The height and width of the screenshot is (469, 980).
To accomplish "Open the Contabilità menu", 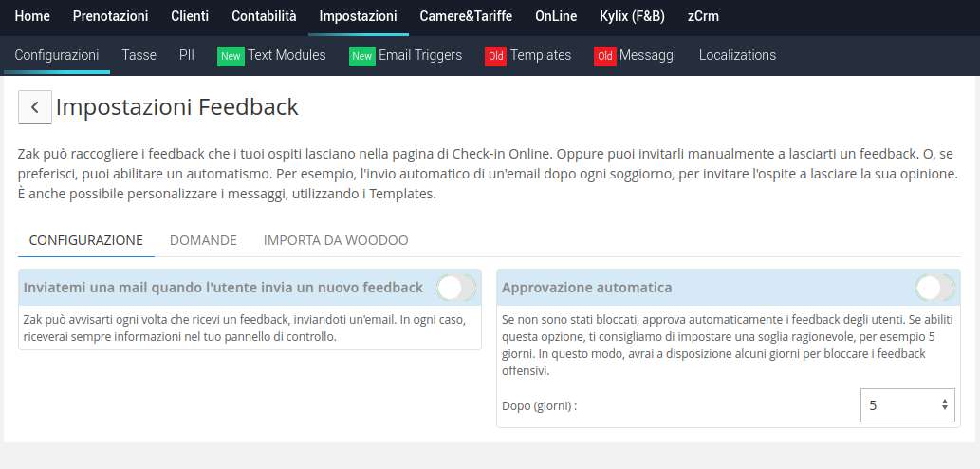I will coord(264,17).
